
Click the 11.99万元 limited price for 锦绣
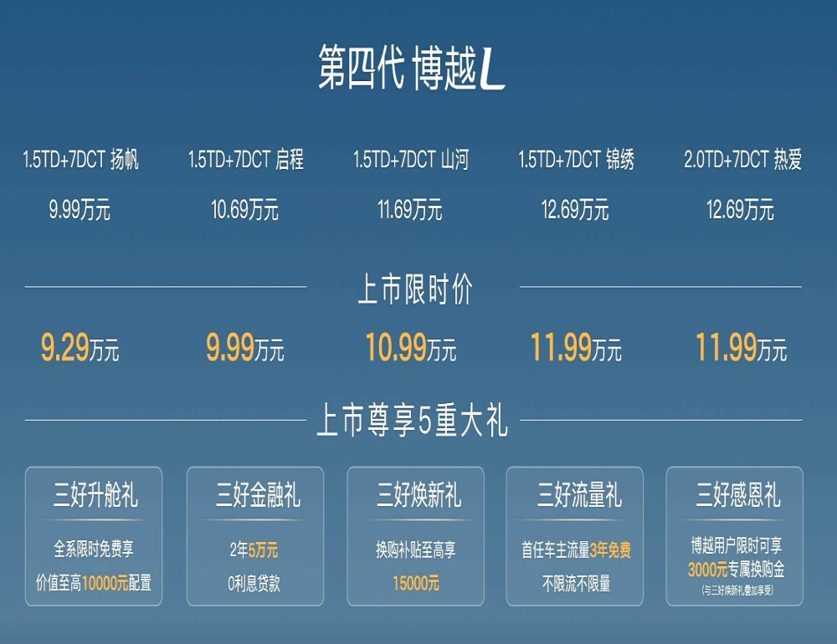pos(576,347)
